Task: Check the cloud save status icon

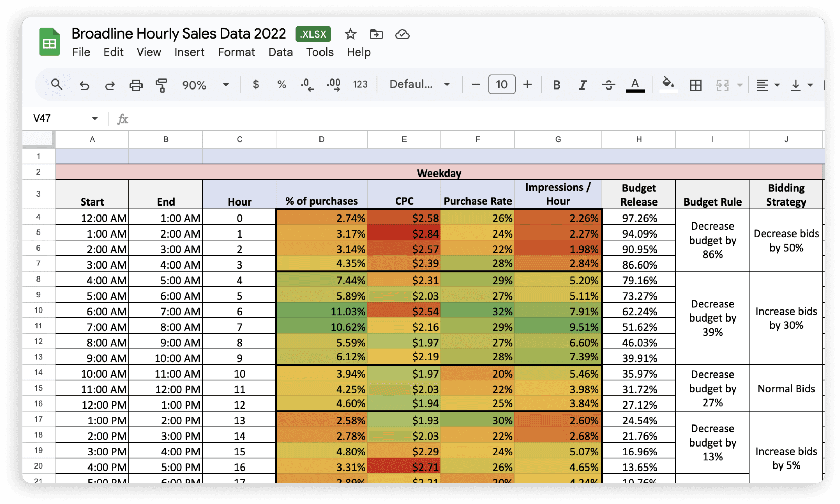Action: tap(402, 34)
